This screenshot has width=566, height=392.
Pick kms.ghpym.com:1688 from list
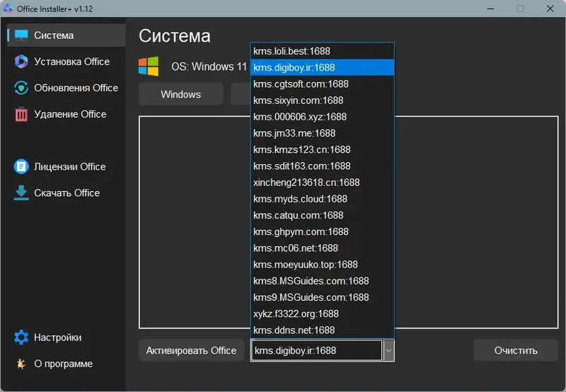point(323,232)
